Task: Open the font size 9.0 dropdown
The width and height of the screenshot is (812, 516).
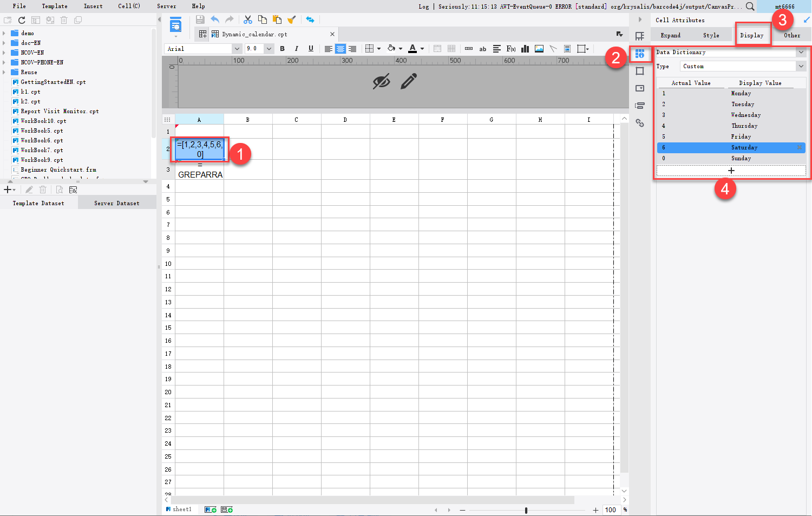Action: [x=269, y=49]
